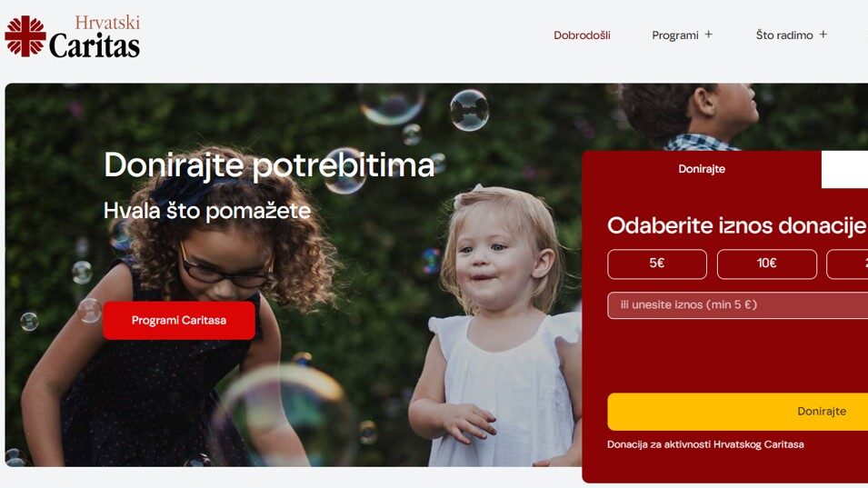Screen dimensions: 868x488
Task: Click the Hvala što pomažete subtitle
Action: coord(207,211)
